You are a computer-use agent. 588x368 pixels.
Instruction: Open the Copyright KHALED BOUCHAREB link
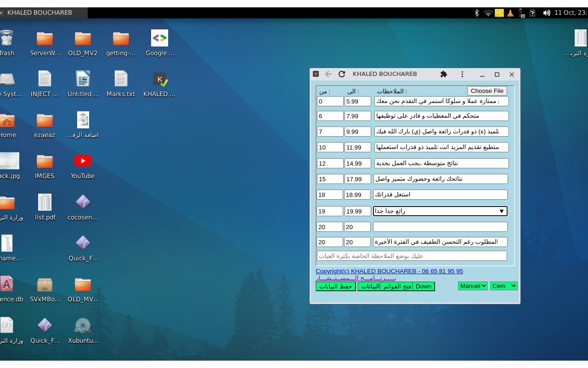[389, 271]
